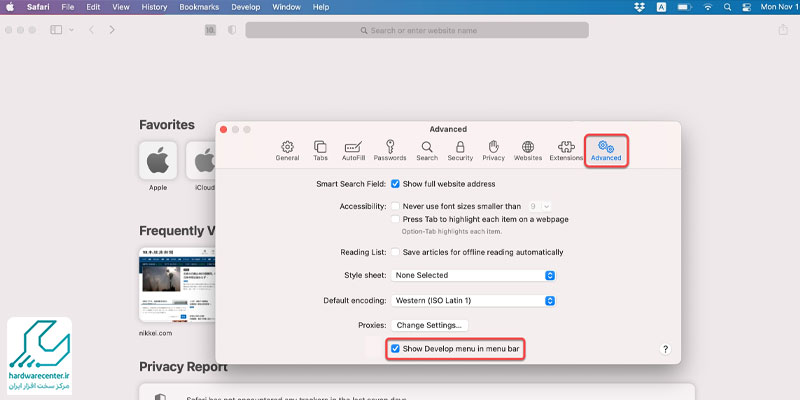Image resolution: width=800 pixels, height=400 pixels.
Task: Open the nikkei.com frequently visited thumbnail
Action: pos(177,284)
